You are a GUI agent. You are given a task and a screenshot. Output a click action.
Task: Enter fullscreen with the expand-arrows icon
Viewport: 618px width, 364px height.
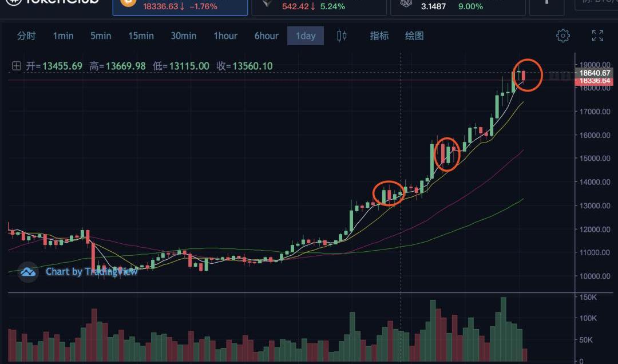point(597,36)
